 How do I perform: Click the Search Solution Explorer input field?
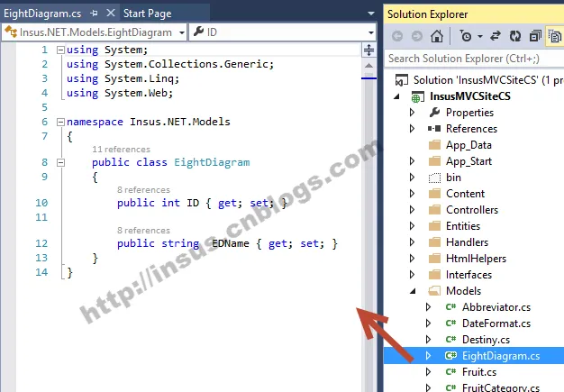(474, 59)
